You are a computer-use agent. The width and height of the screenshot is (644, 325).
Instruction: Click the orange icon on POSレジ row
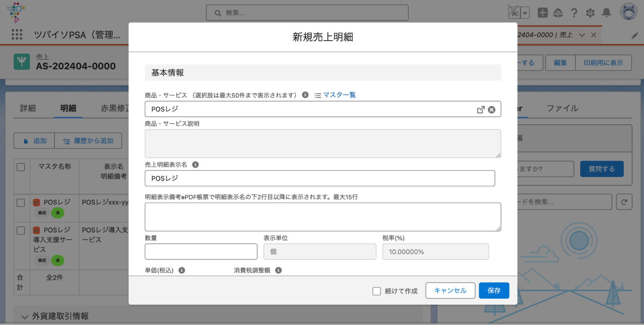(36, 202)
